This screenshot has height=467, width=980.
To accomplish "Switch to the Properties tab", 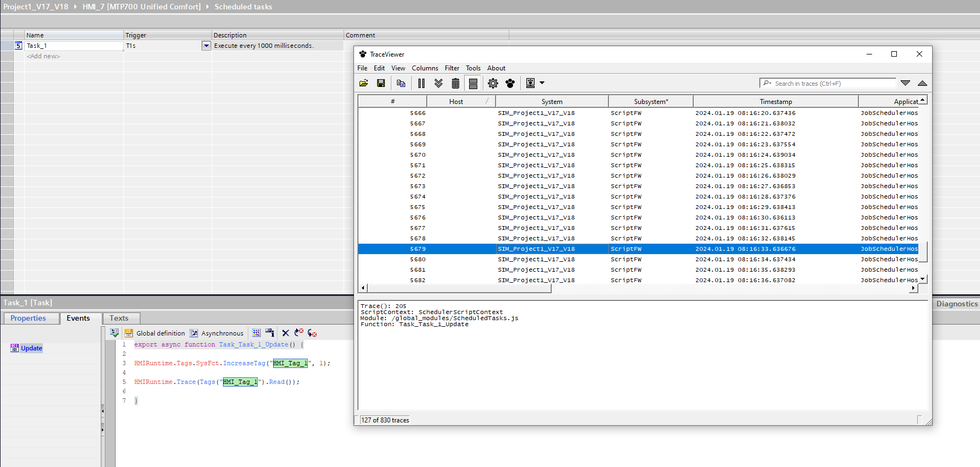I will click(x=28, y=318).
